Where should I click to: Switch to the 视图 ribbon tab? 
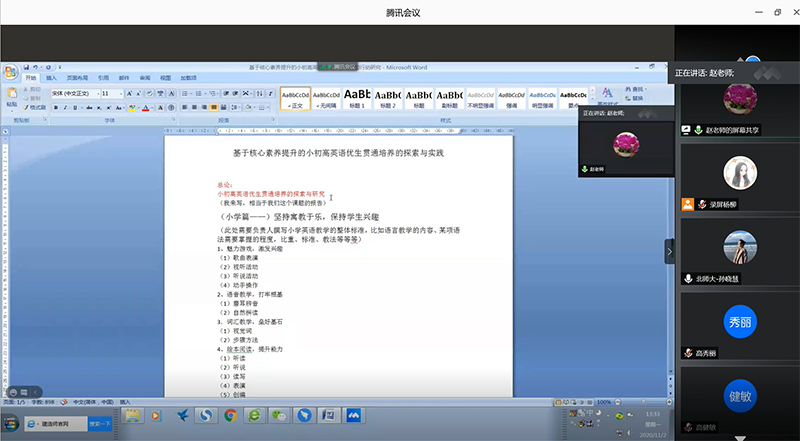[166, 77]
